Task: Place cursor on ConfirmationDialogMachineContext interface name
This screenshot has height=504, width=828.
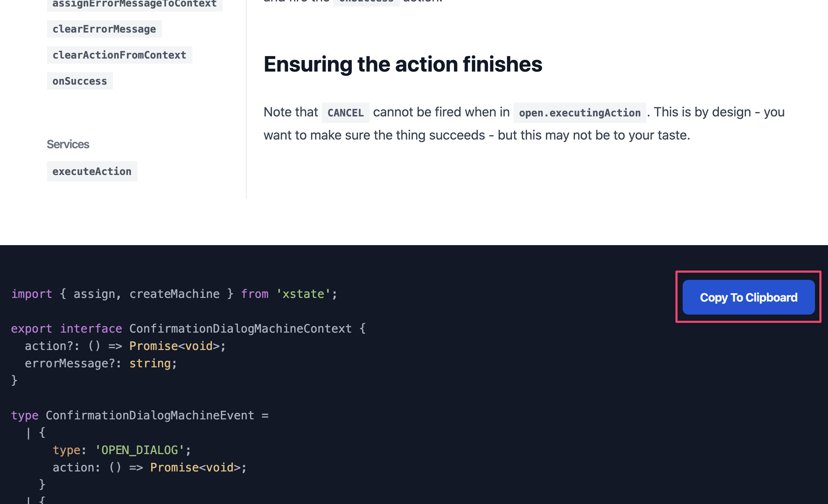Action: (240, 329)
